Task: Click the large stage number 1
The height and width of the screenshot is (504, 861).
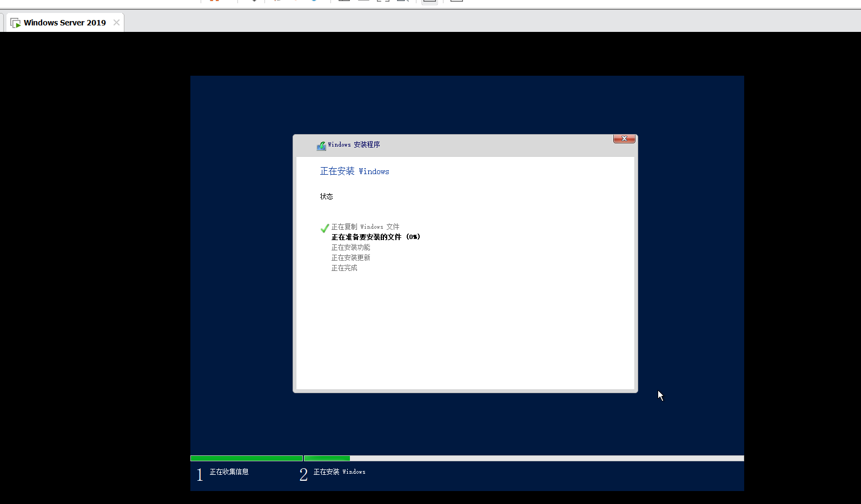Action: point(200,475)
